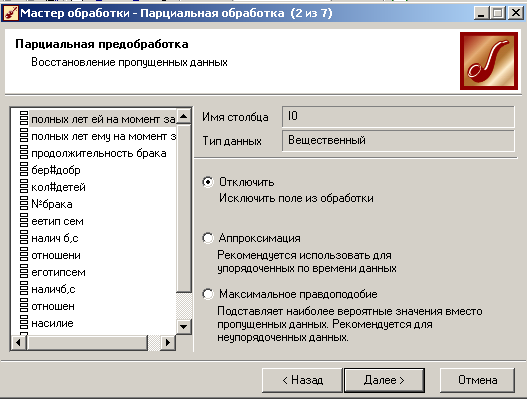Select the Максимальное правдоподобие radio button
Viewport: 527px width, 399px height.
pos(208,294)
